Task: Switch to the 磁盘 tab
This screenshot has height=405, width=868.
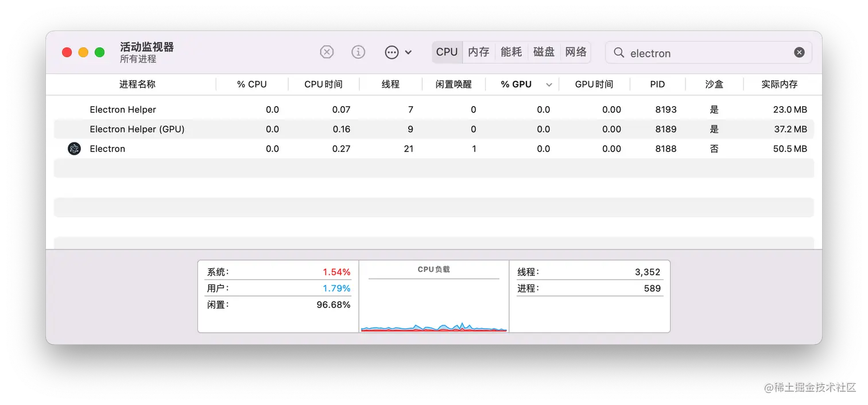Action: (x=544, y=52)
